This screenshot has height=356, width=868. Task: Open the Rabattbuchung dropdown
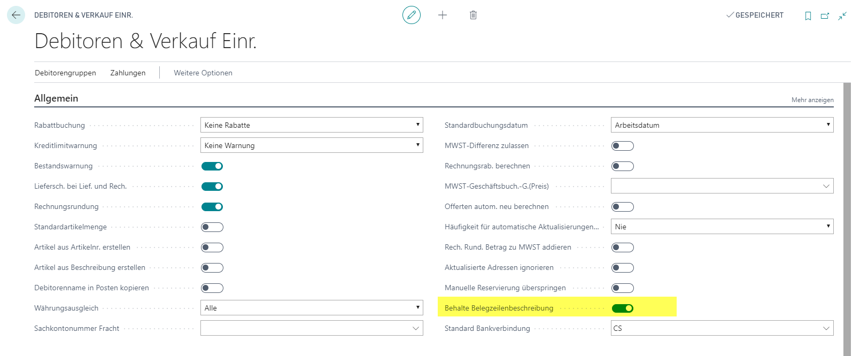312,125
